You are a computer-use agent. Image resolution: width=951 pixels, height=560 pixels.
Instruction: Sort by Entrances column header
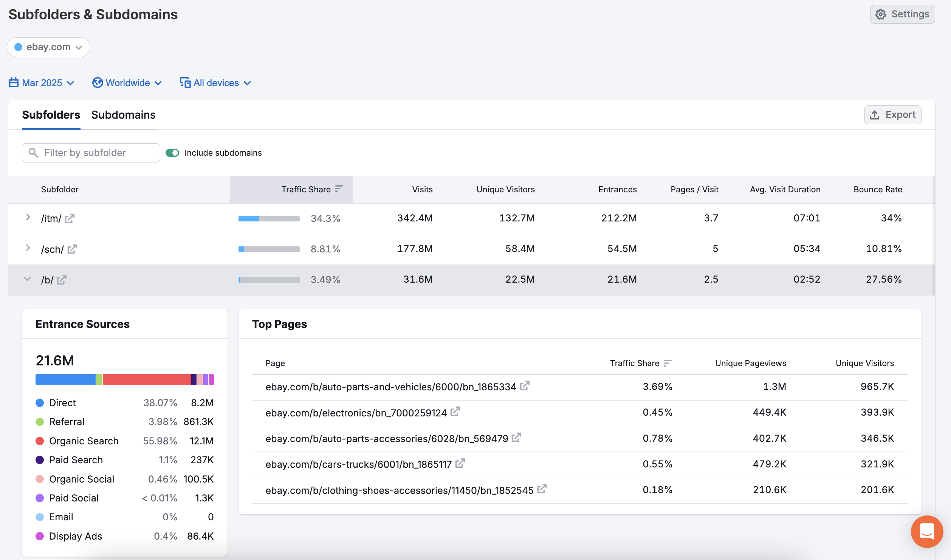(x=618, y=189)
